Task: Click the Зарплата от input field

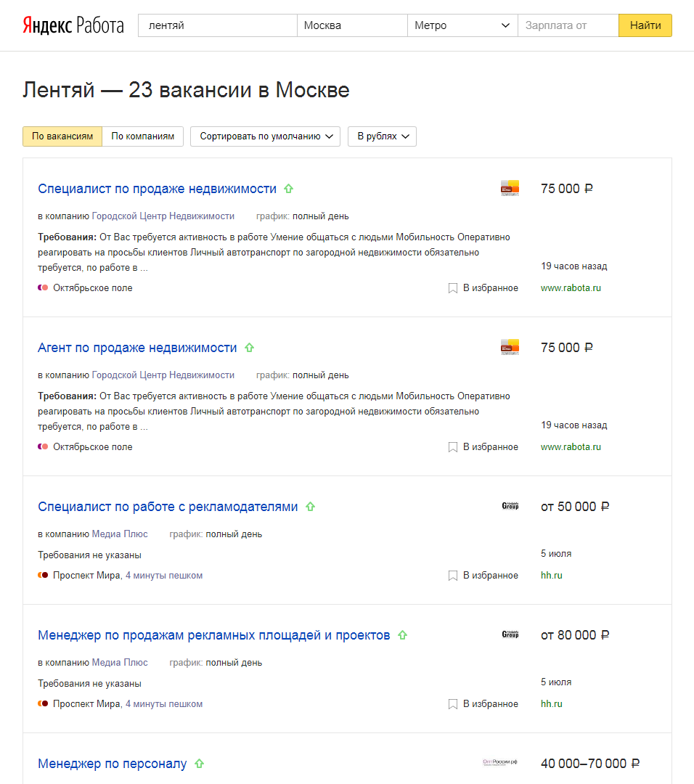Action: click(567, 25)
